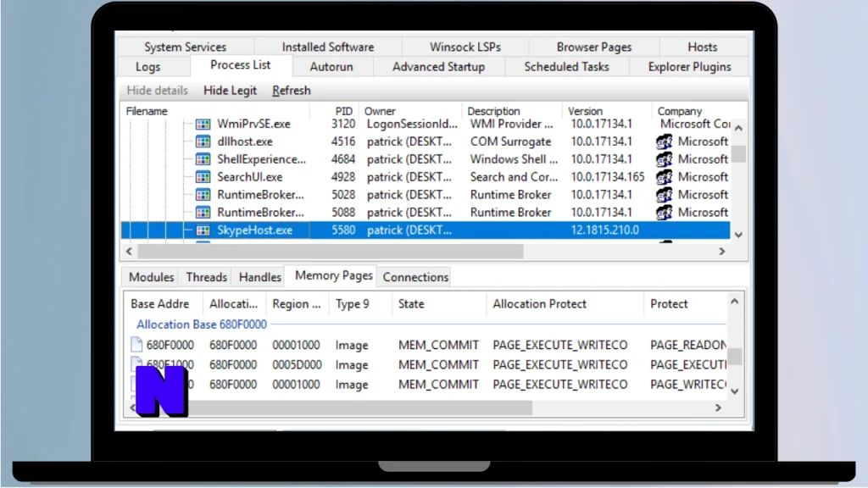Click process list scroll left arrow
Screen dimensions: 868x488
coord(129,251)
